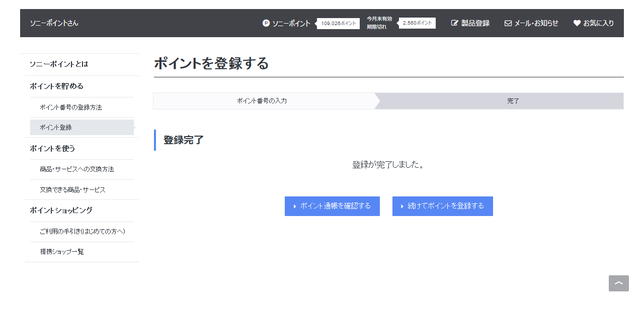The image size is (644, 317).
Task: Click the ポイント番号の入力 progress step
Action: coord(262,101)
